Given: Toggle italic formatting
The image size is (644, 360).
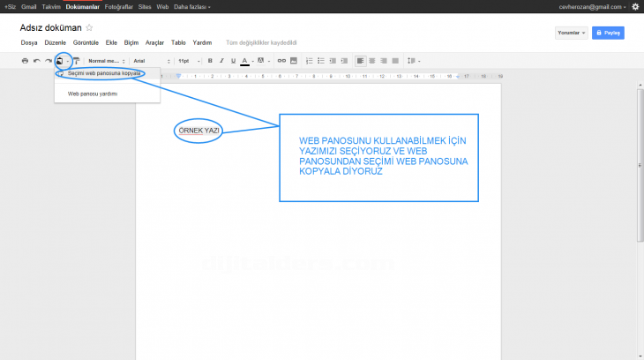Looking at the screenshot, I should pyautogui.click(x=221, y=61).
